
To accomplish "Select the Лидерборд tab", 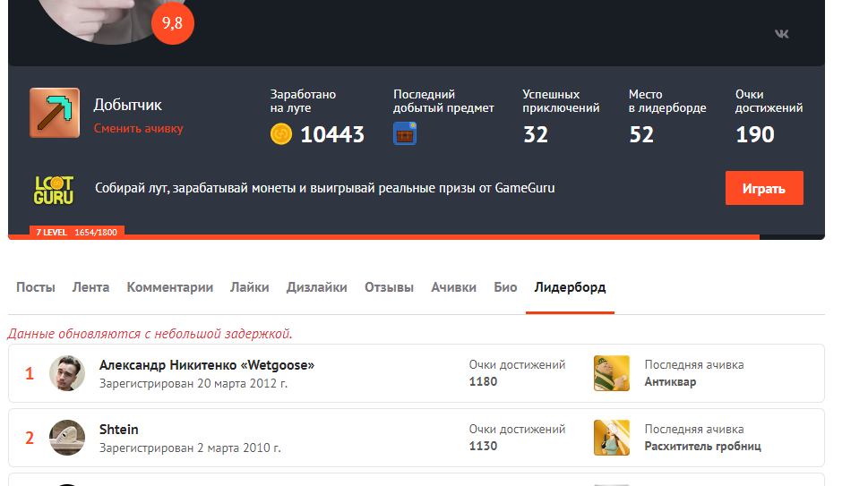I will pos(571,287).
